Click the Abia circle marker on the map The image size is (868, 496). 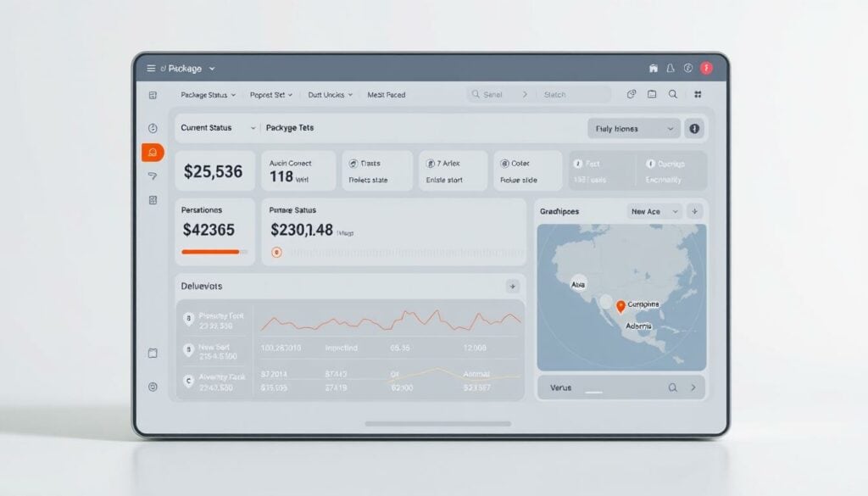point(578,284)
